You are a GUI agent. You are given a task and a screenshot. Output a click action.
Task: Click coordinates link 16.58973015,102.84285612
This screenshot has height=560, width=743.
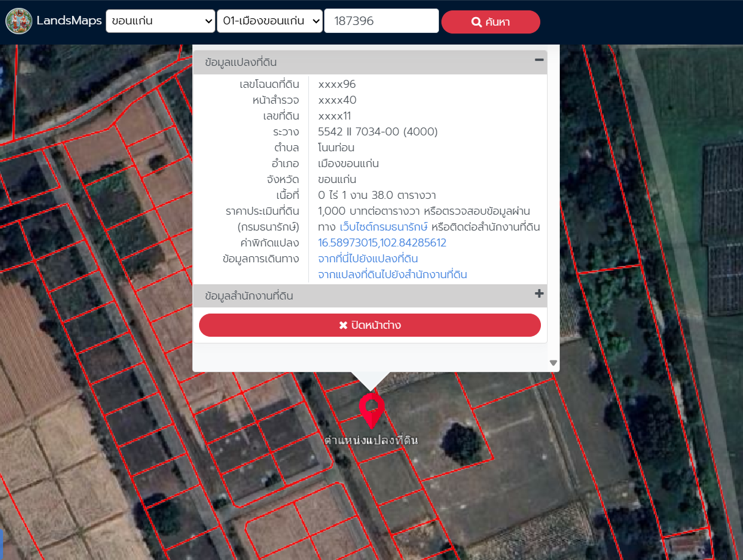point(382,243)
